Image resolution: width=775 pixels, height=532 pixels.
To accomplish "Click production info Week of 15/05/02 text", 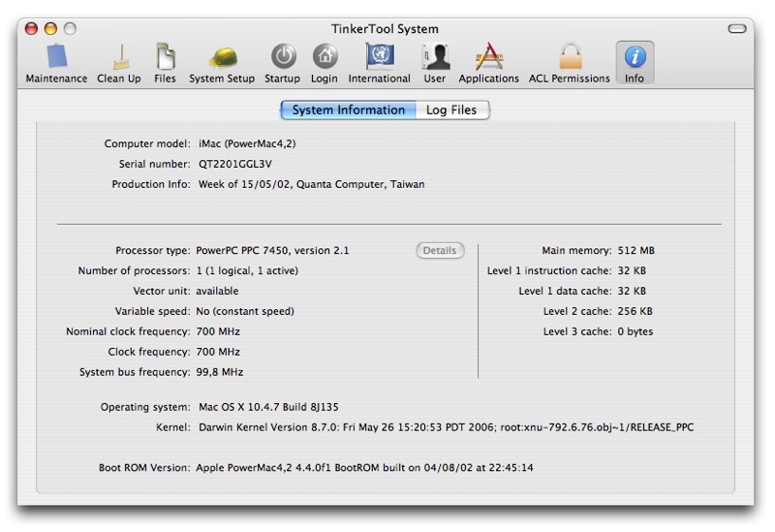I will [x=311, y=184].
